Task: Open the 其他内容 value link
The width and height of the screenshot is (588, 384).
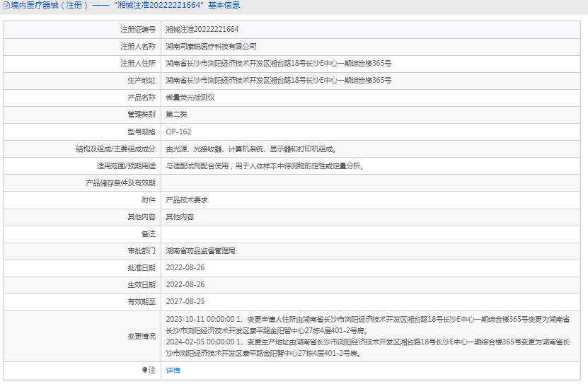Action: [180, 217]
